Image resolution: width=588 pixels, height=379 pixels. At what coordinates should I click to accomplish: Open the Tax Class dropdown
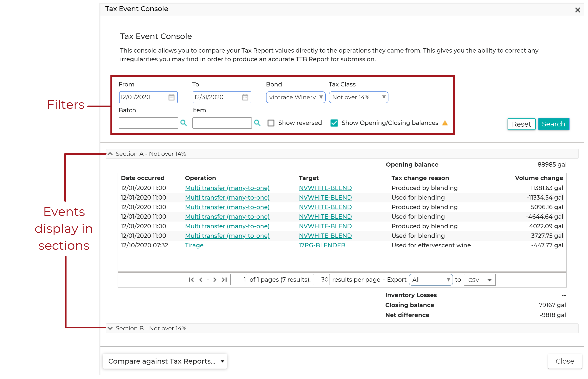pyautogui.click(x=358, y=97)
